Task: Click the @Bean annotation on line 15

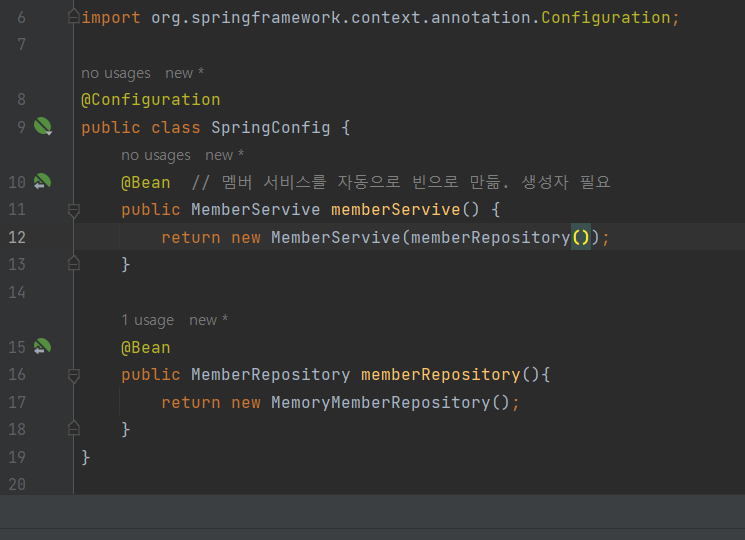Action: tap(145, 348)
